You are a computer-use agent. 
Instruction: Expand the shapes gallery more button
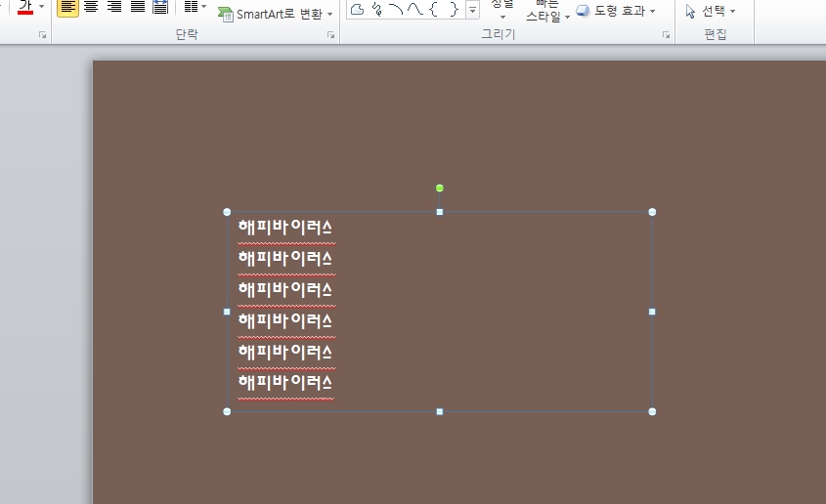[472, 10]
